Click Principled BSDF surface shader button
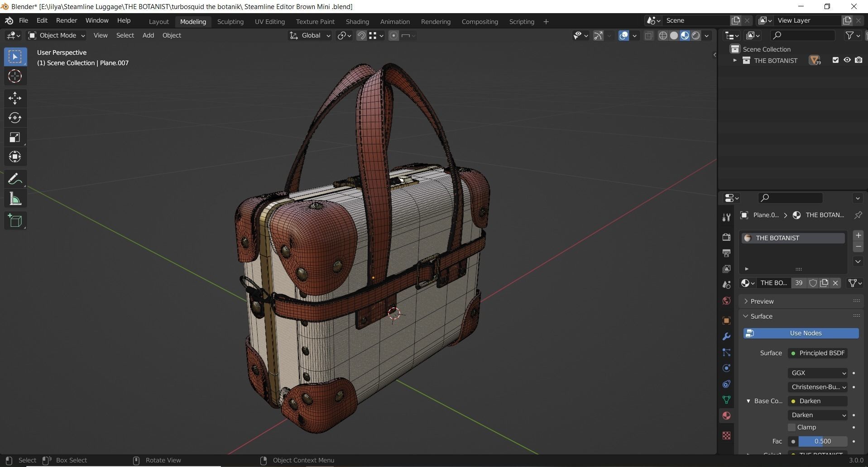This screenshot has width=868, height=467. [818, 353]
